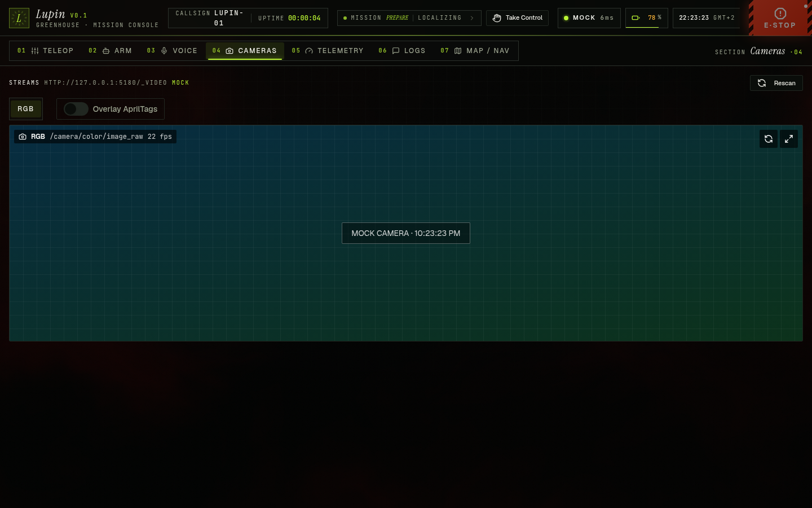Viewport: 812px width, 508px height.
Task: Click the E-STOP emergency button
Action: coord(780,18)
